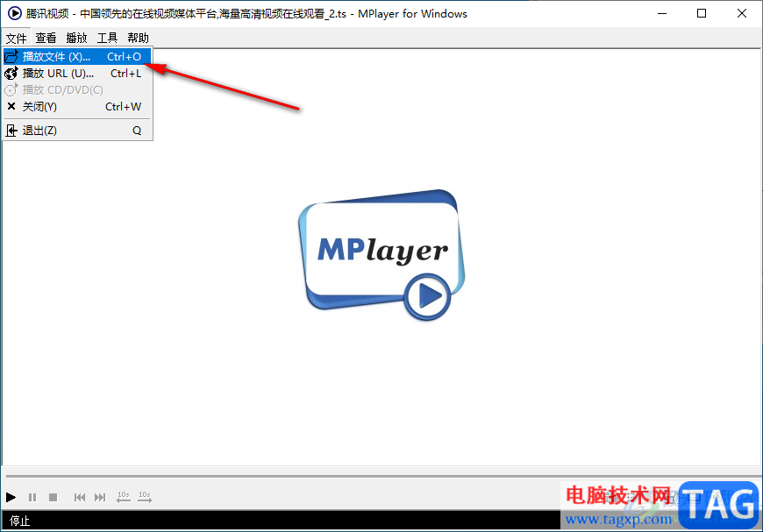
Task: Open the 查看 menu
Action: point(46,38)
